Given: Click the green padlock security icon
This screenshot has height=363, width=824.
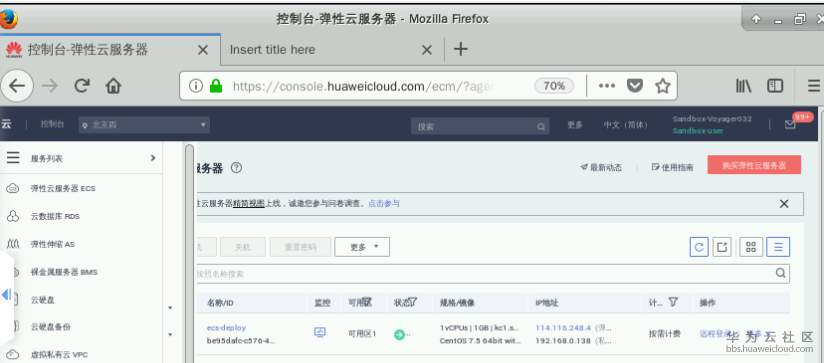Looking at the screenshot, I should [x=215, y=86].
